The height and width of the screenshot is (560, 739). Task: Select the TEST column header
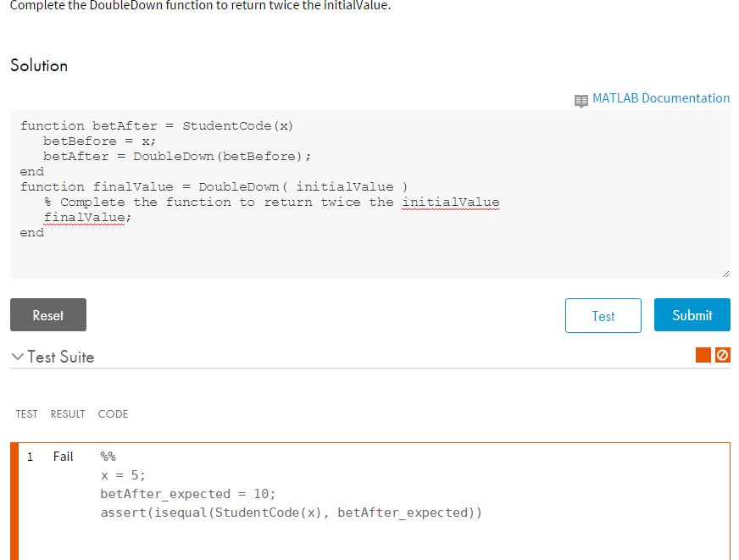[26, 414]
